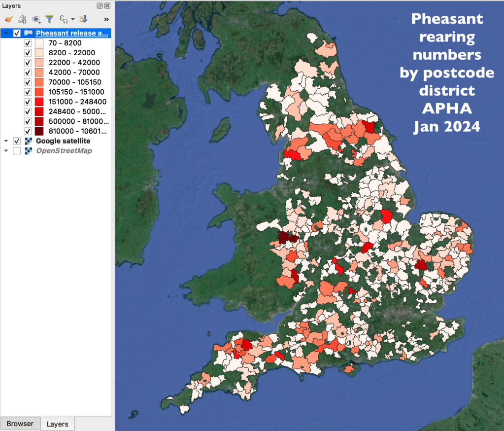The width and height of the screenshot is (504, 431).
Task: Click the Google satellite raster layer icon
Action: click(28, 141)
